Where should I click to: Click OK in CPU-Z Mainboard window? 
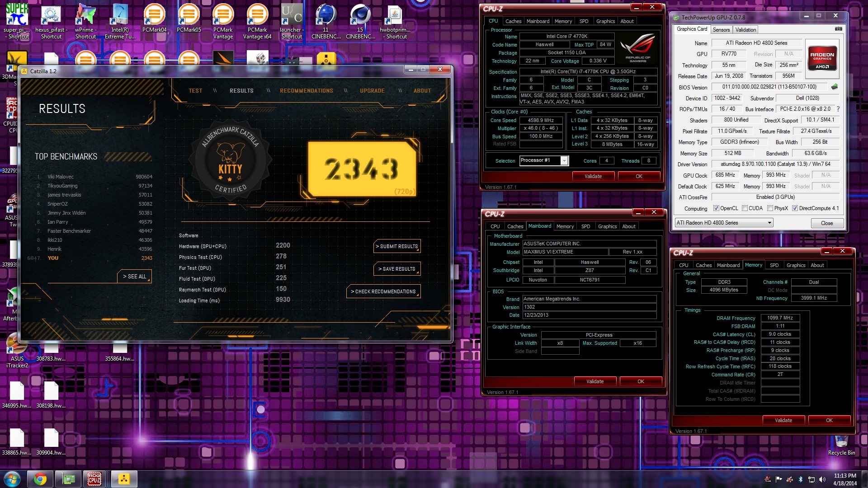pyautogui.click(x=641, y=381)
